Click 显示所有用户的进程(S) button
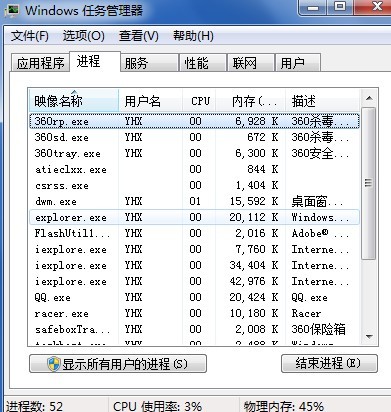This screenshot has width=391, height=412. 118,364
